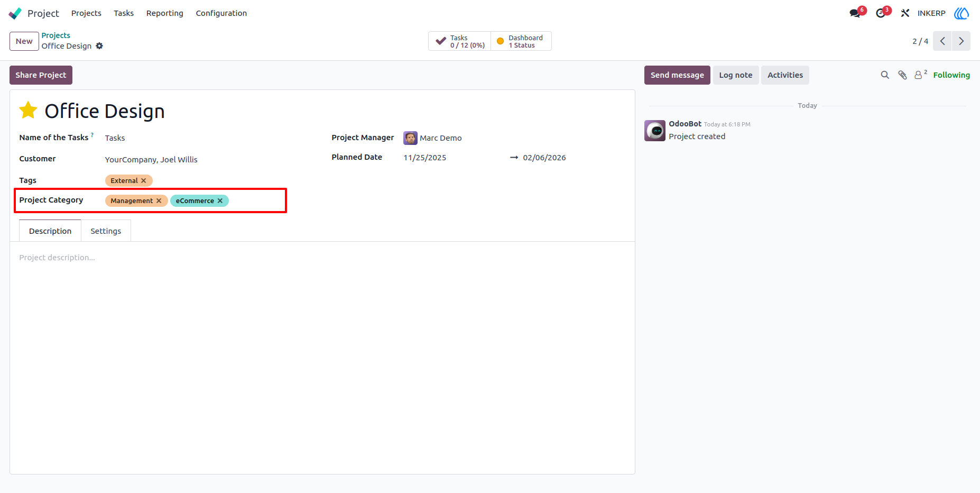Open the conversations chat icon
Viewport: 980px width, 493px height.
855,13
